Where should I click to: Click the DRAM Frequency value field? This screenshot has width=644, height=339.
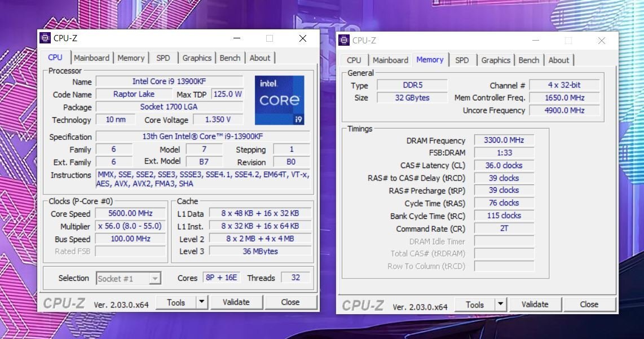coord(503,140)
